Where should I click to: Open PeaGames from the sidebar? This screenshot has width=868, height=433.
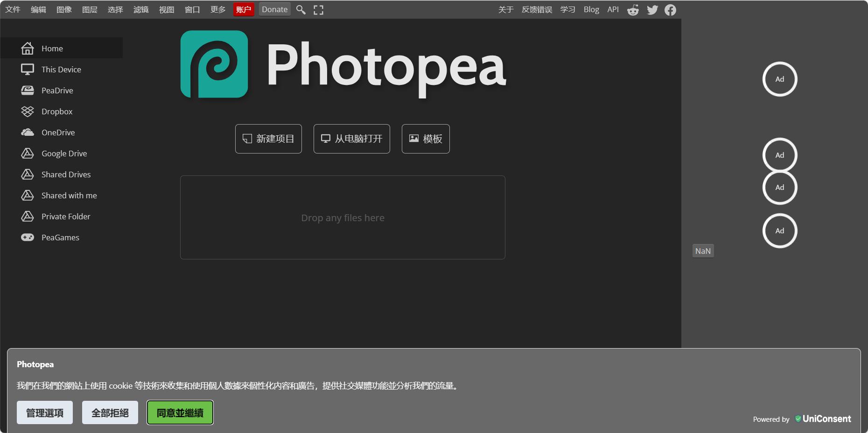(x=60, y=237)
